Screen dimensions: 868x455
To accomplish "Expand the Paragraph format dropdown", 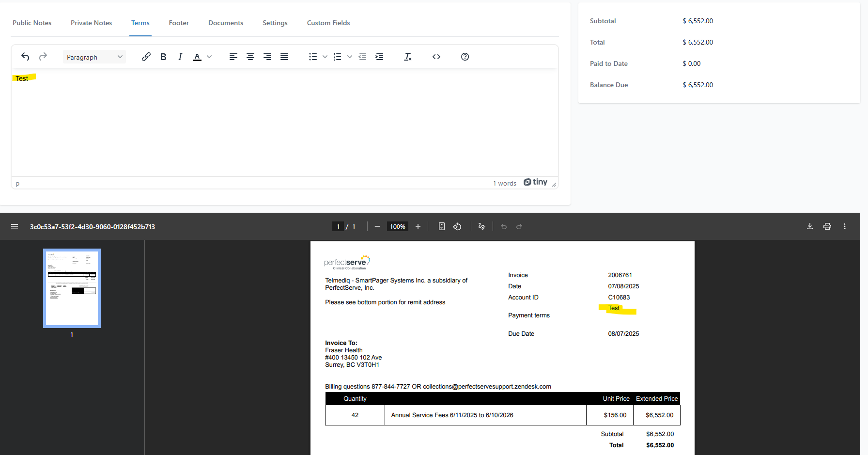I will tap(94, 57).
